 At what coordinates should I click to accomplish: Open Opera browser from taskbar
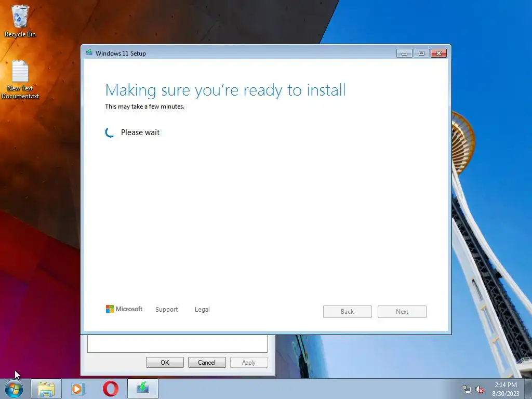tap(111, 389)
